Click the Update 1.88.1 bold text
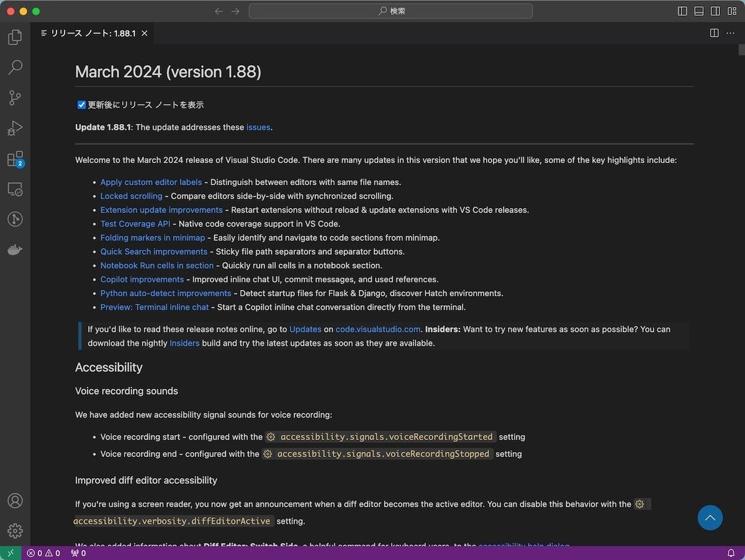This screenshot has width=745, height=560. (x=103, y=127)
